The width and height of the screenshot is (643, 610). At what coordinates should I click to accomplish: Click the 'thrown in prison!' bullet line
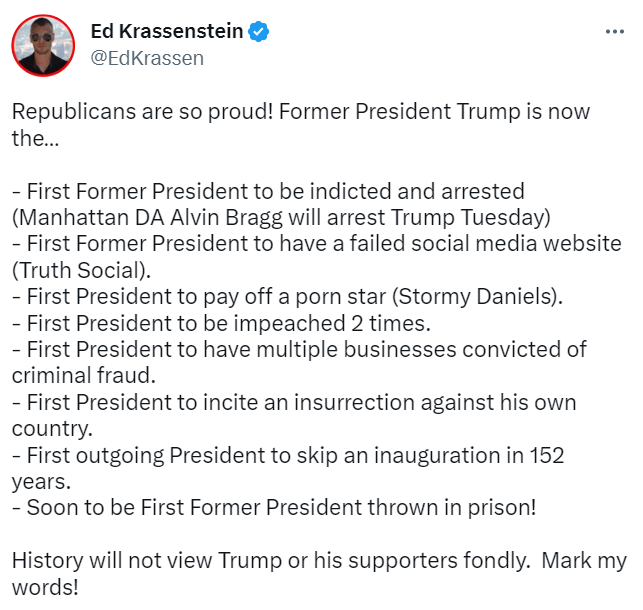[x=274, y=508]
